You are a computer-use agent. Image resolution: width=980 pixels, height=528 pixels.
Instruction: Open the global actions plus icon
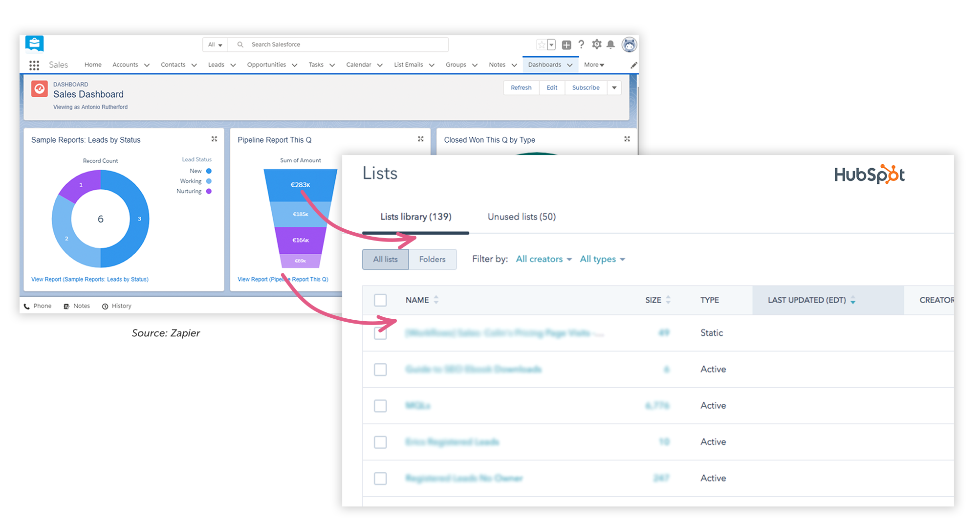566,45
